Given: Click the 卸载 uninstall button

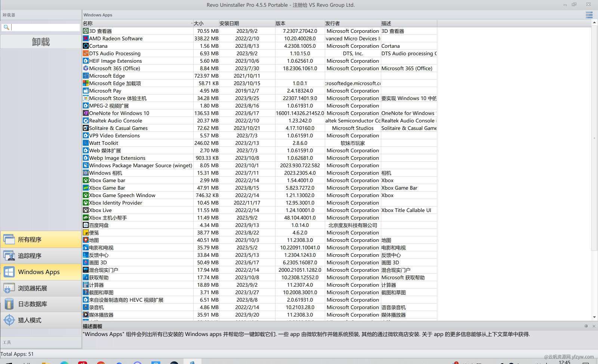Looking at the screenshot, I should pyautogui.click(x=41, y=42).
